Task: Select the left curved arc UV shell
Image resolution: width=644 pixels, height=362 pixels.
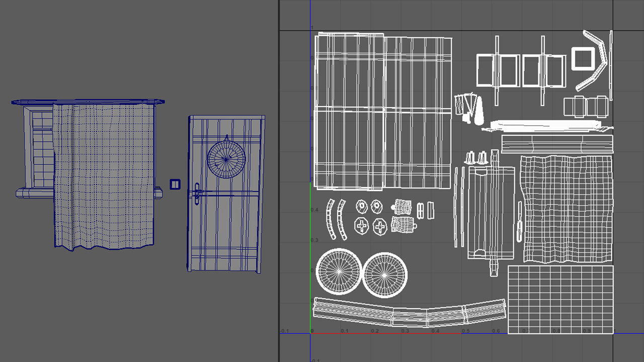Action: click(x=330, y=219)
